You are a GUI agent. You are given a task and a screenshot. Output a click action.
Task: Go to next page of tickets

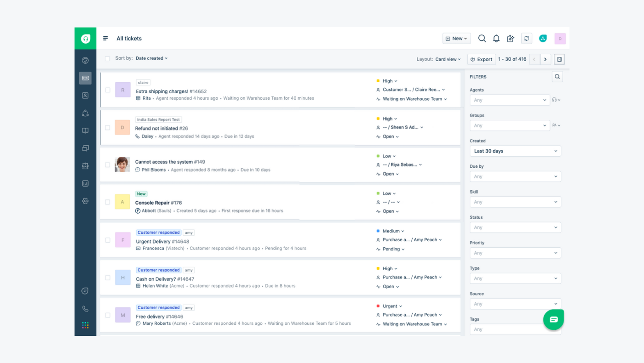546,59
